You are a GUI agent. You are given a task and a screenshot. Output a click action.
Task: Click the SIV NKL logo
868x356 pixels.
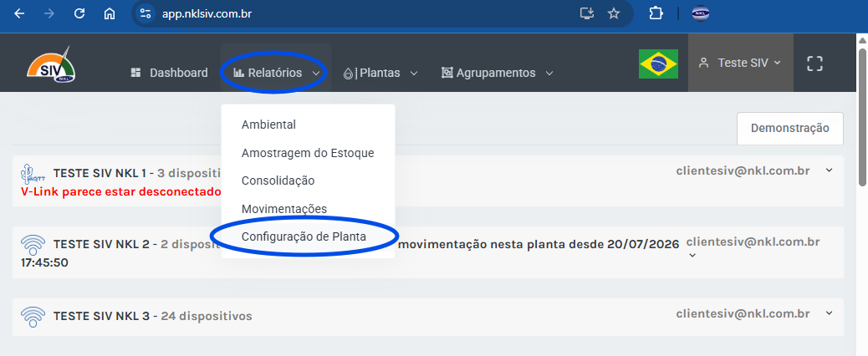[x=52, y=64]
